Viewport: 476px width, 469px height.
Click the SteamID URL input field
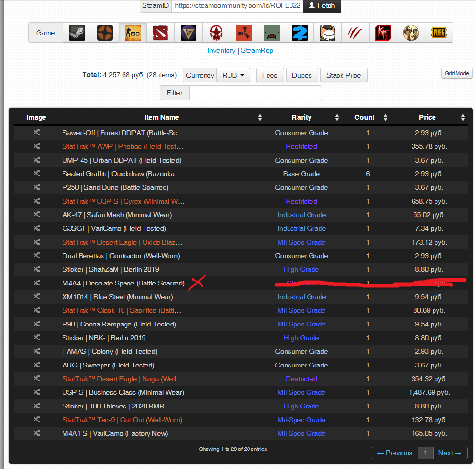(237, 6)
